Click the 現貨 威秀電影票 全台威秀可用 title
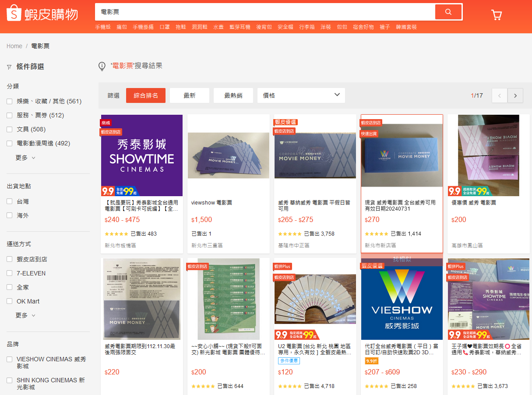532x395 pixels. click(400, 206)
